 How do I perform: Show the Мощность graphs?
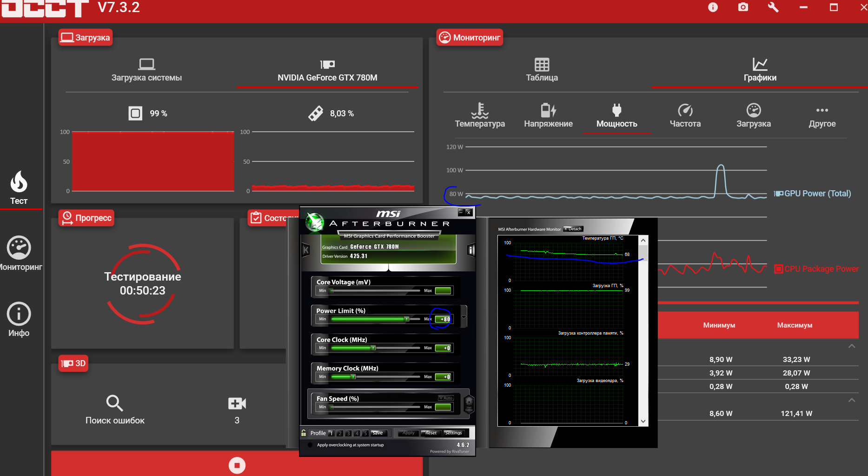pos(616,116)
